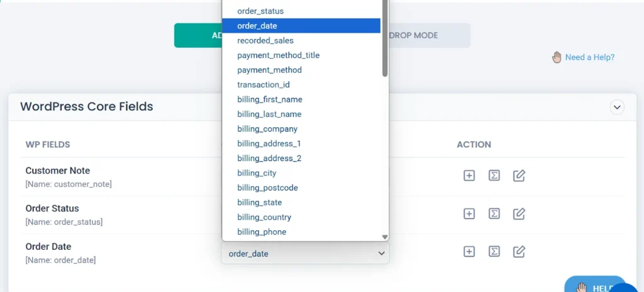Screen dimensions: 644x292
Task: Click the plus icon for Order Status
Action: (x=469, y=214)
